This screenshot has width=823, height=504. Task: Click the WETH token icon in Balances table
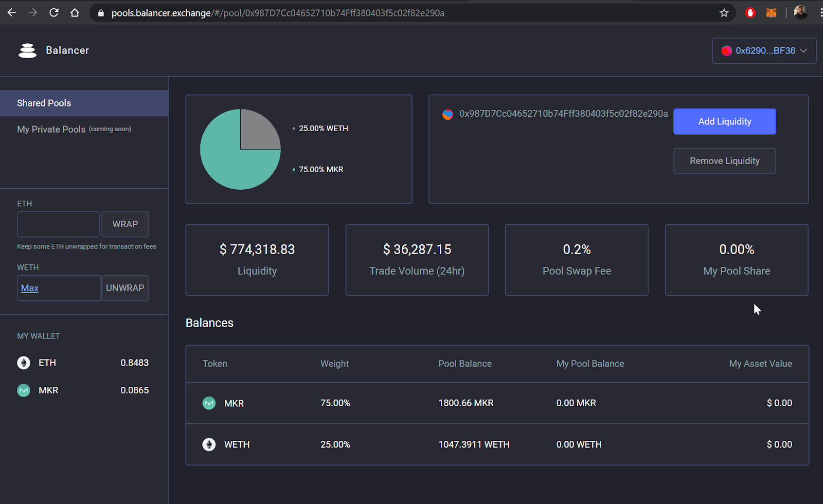tap(209, 444)
